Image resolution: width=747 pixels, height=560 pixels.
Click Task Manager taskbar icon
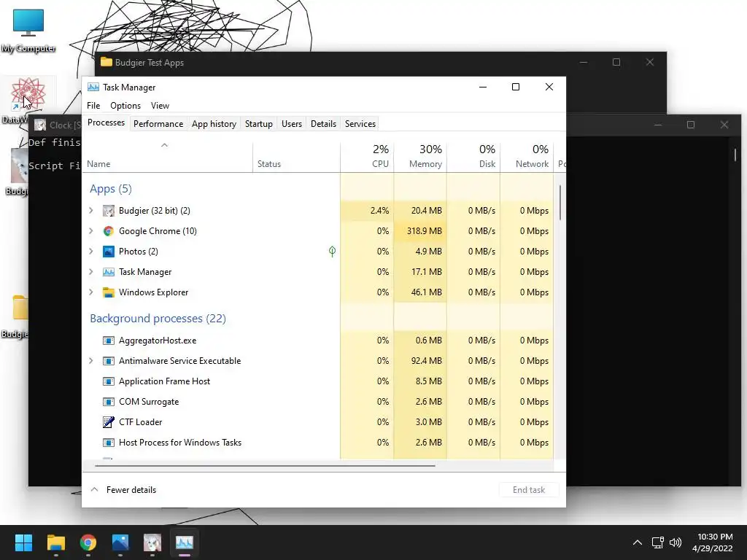pos(185,542)
